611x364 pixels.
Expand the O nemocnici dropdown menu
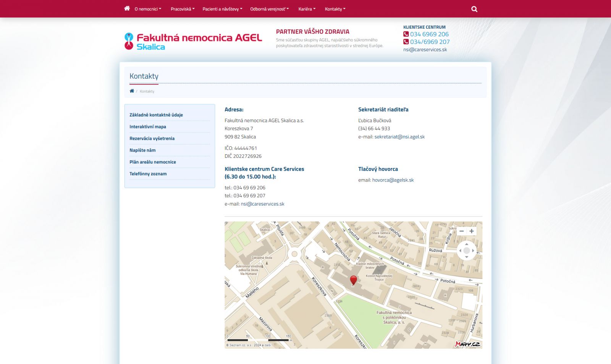[x=148, y=9]
